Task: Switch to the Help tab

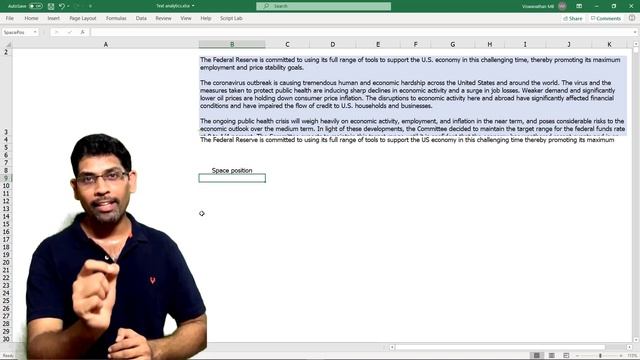Action: pyautogui.click(x=206, y=18)
